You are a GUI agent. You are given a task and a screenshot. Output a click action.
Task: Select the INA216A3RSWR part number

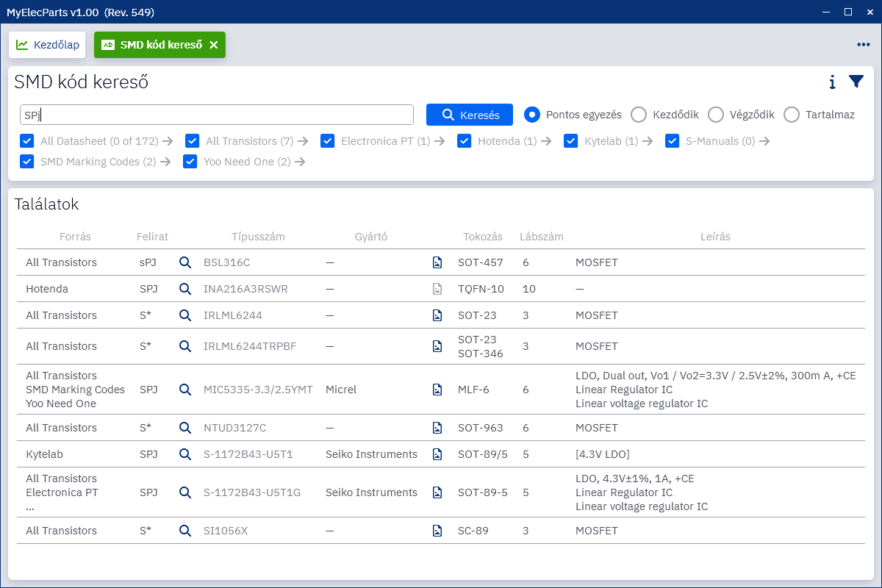pos(245,289)
